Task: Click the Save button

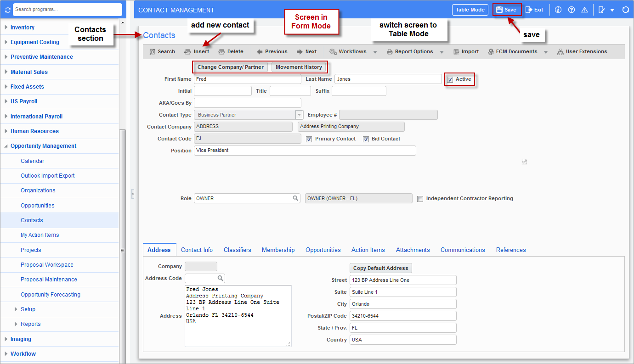Action: point(507,10)
